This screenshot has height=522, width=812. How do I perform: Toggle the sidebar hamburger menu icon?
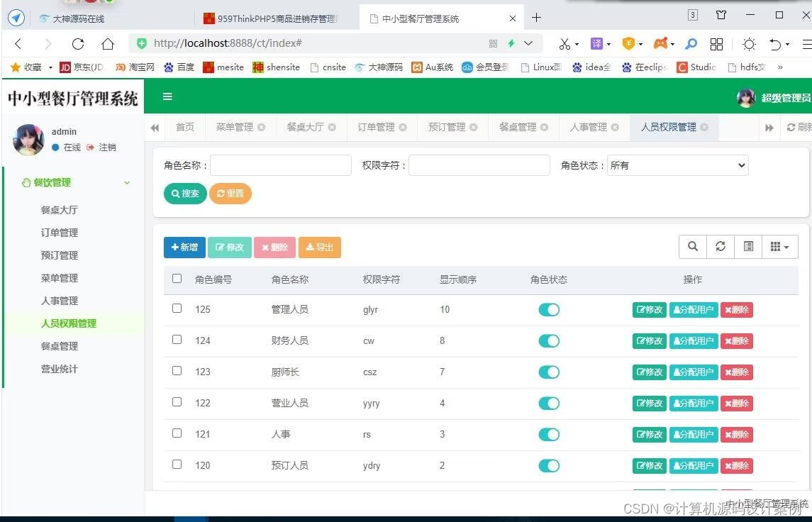coord(167,96)
